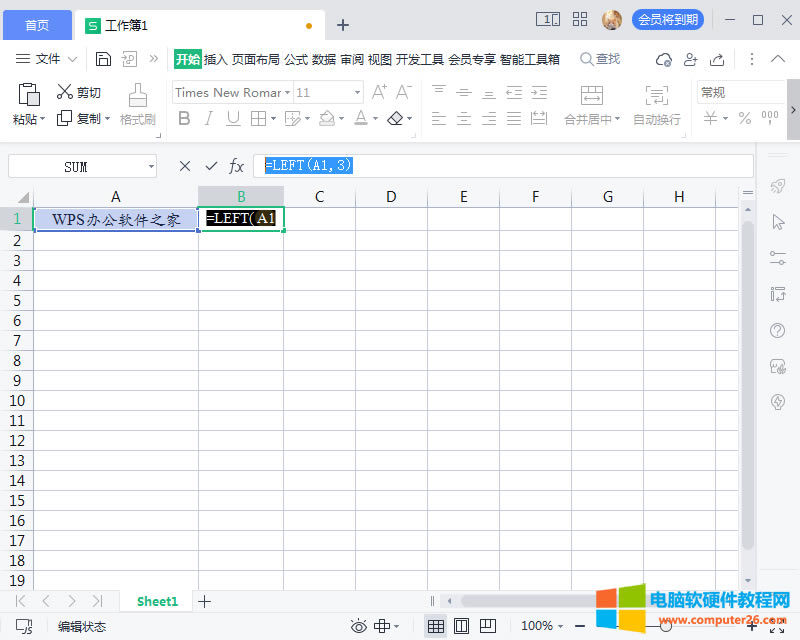
Task: Click the Save icon in the toolbar
Action: (x=103, y=59)
